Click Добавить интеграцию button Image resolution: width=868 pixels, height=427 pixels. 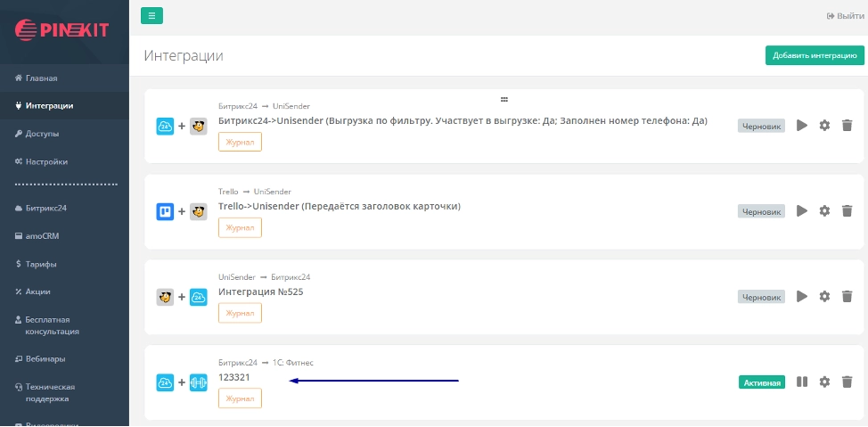pyautogui.click(x=815, y=55)
